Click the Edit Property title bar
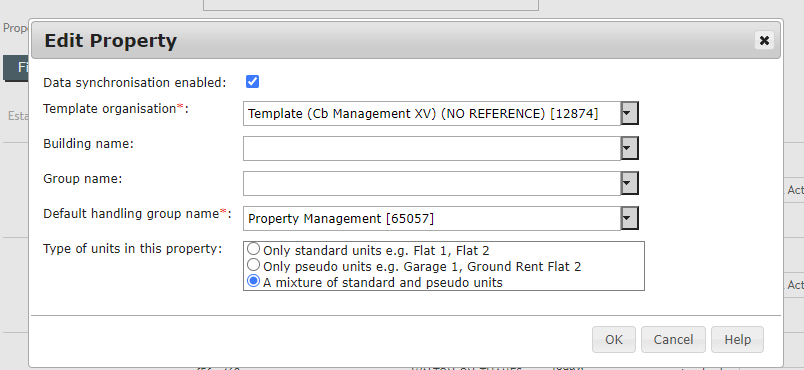The image size is (804, 370). point(406,40)
